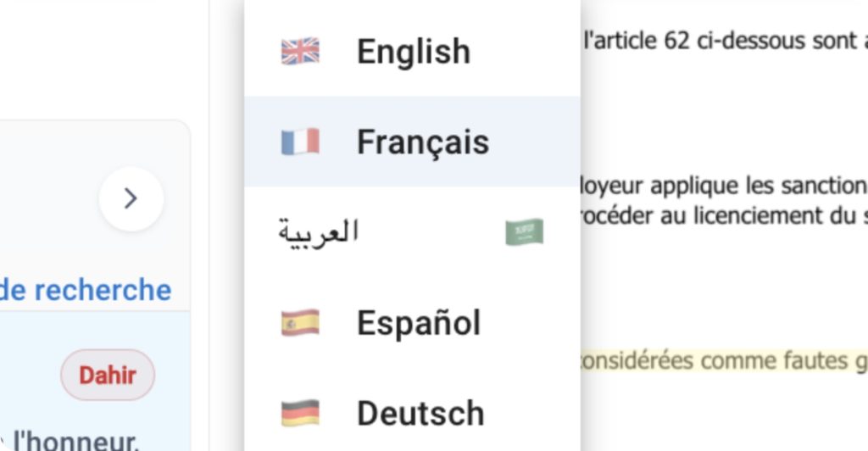
Task: Click the British flag icon
Action: click(300, 52)
